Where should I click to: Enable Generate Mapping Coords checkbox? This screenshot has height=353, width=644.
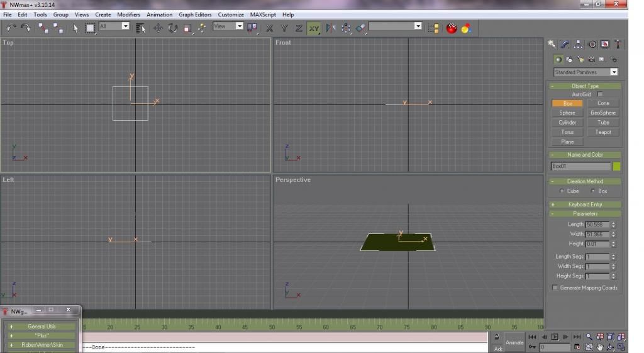(555, 288)
